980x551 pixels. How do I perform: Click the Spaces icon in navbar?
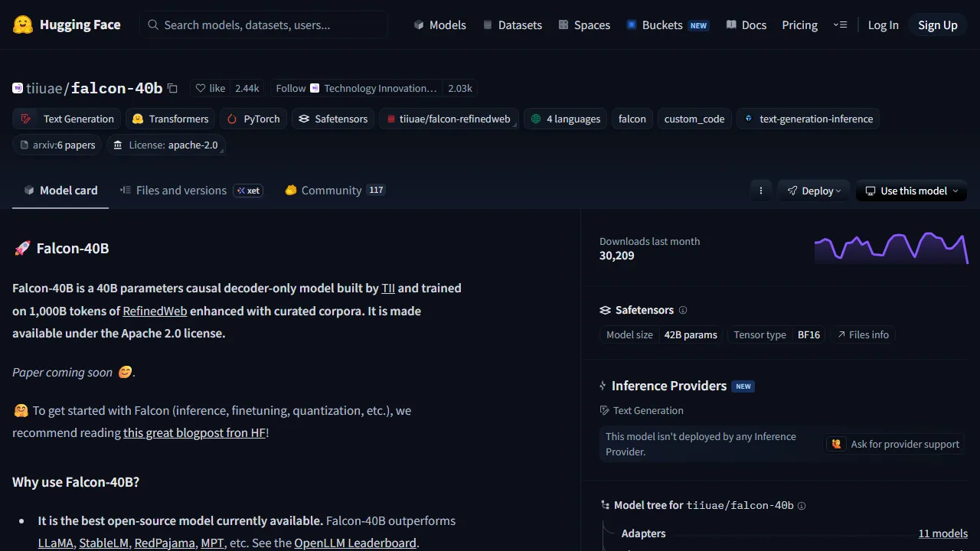[563, 24]
